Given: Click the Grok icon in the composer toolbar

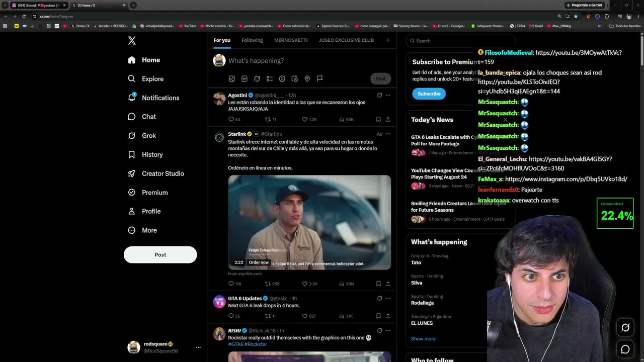Looking at the screenshot, I should [x=257, y=78].
